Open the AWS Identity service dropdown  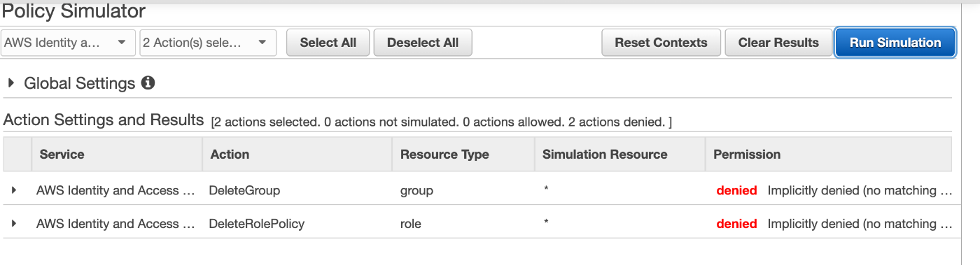click(x=68, y=43)
